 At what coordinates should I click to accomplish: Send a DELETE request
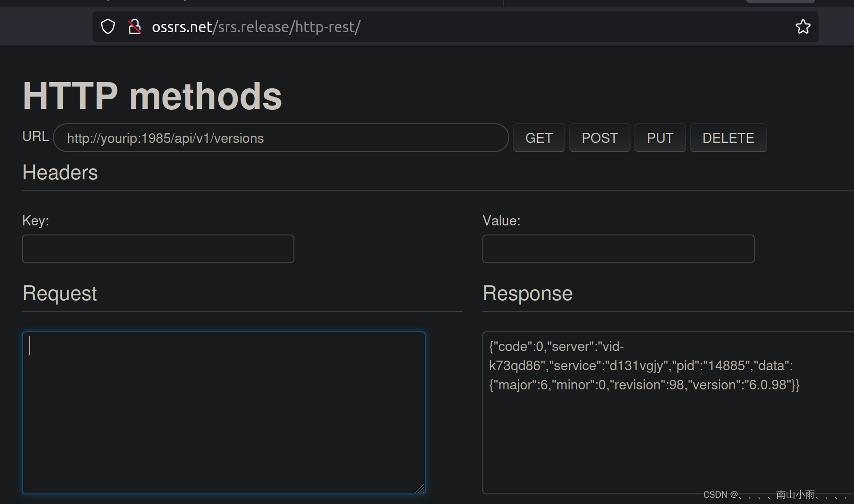pos(728,138)
